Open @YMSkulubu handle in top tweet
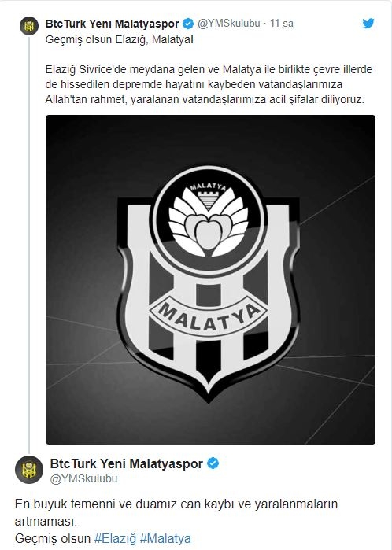392x550 pixels. click(228, 24)
